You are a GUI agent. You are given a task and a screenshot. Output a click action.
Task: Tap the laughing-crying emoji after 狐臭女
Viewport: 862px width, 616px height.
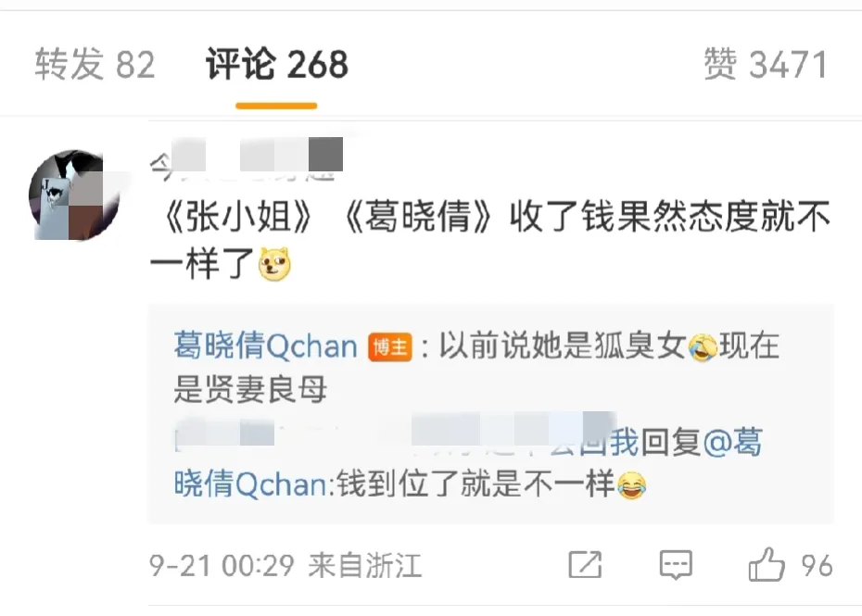click(704, 347)
